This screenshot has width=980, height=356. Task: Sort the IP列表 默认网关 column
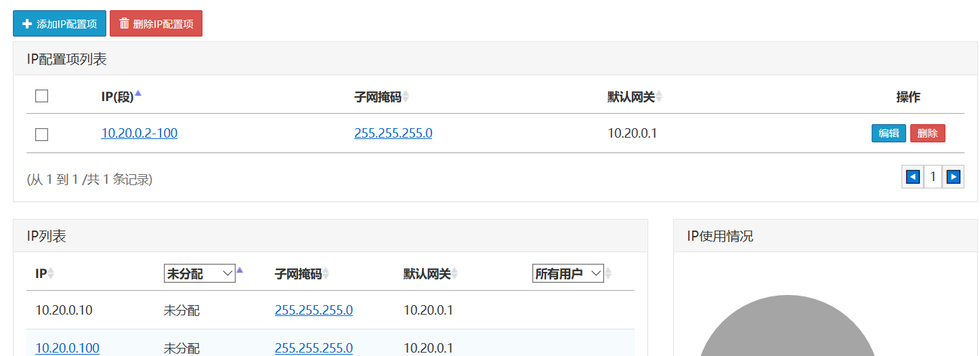pos(454,274)
